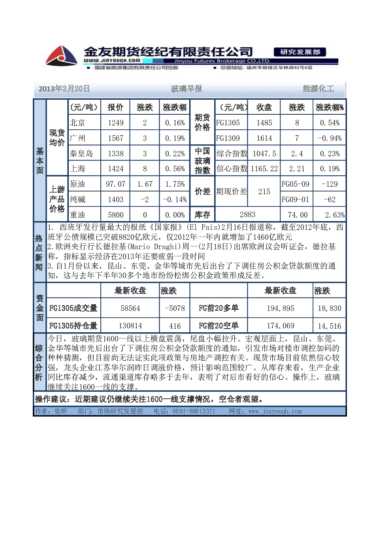
Task: Click the footer website www.jinyouqh.com
Action: coord(275,411)
